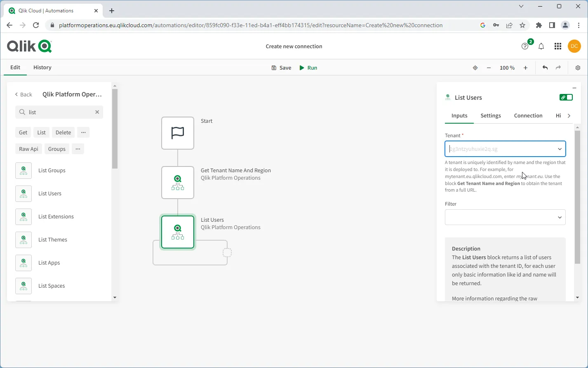
Task: Click the notifications bell icon
Action: (541, 47)
